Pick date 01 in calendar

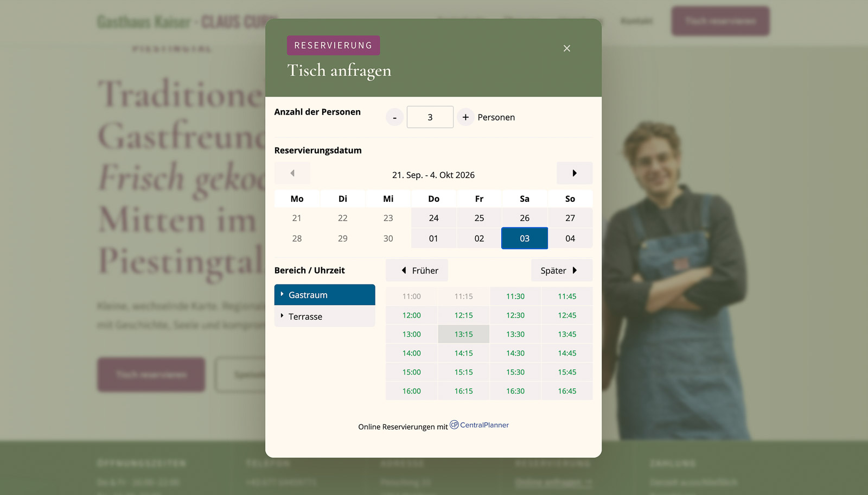tap(433, 238)
